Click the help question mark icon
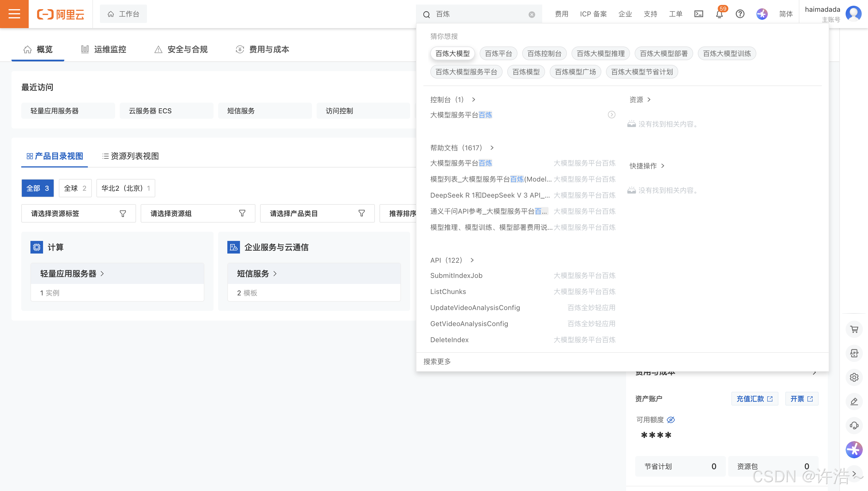The image size is (868, 491). click(x=740, y=14)
